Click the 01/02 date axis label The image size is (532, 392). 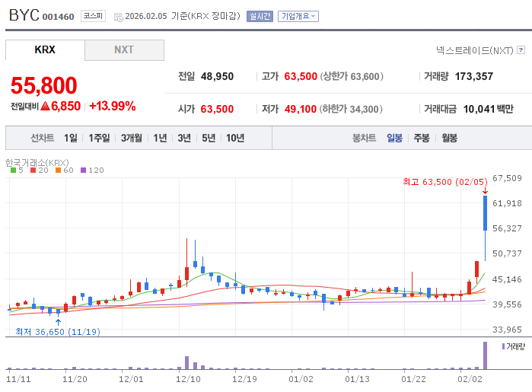(x=301, y=379)
